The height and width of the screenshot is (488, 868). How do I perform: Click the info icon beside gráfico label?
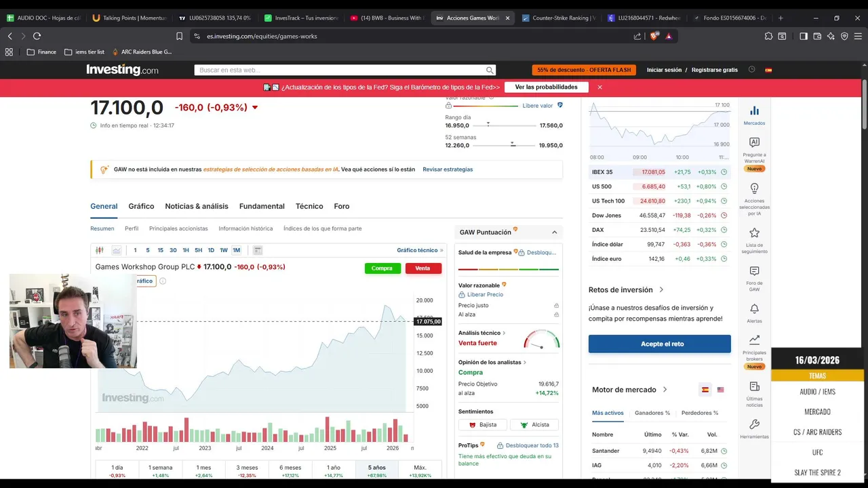[x=162, y=281]
